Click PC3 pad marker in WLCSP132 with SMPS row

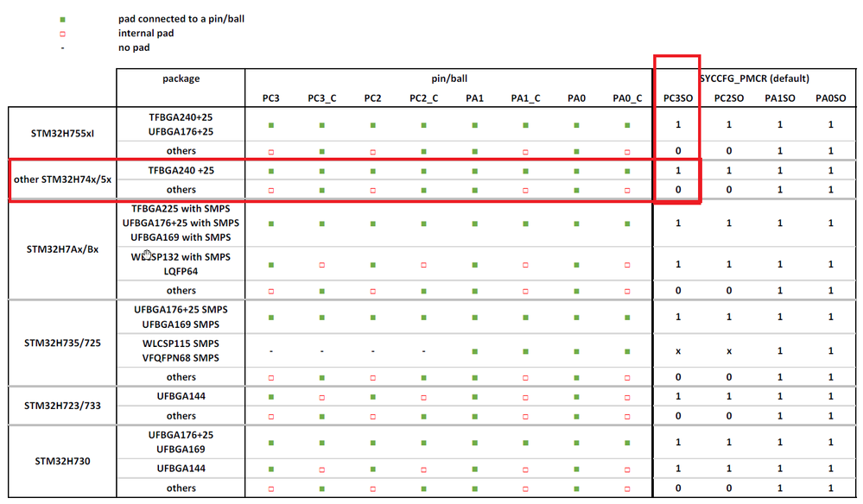pyautogui.click(x=270, y=265)
